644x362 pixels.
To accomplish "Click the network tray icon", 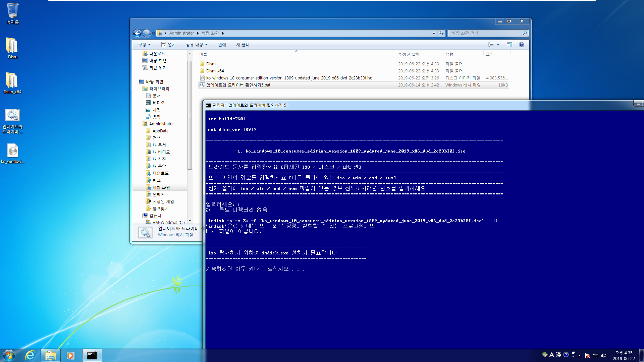I will pos(596,356).
